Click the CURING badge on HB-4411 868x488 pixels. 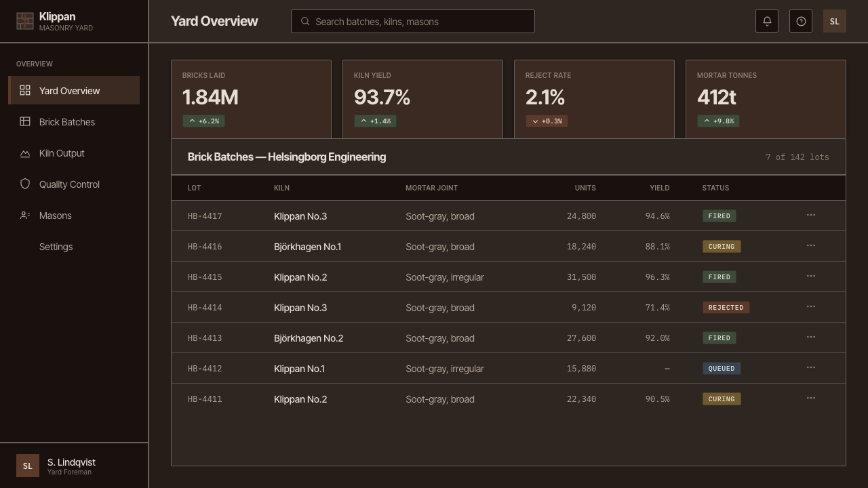tap(722, 399)
